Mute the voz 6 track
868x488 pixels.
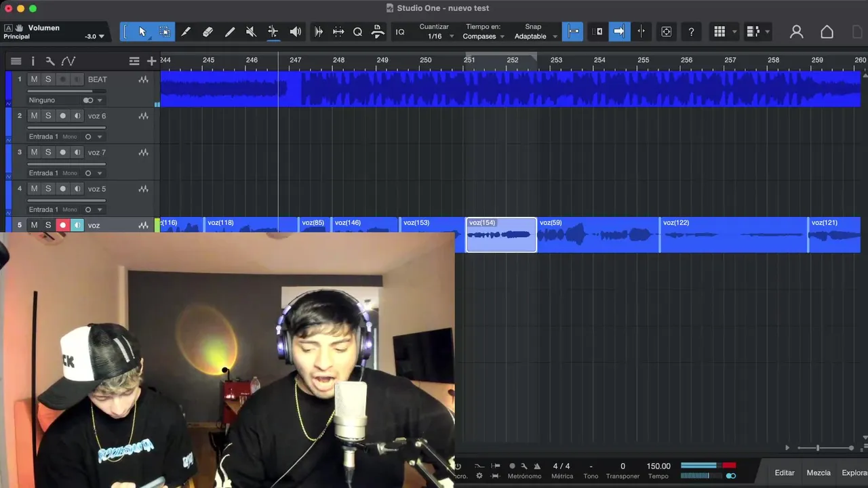coord(34,116)
